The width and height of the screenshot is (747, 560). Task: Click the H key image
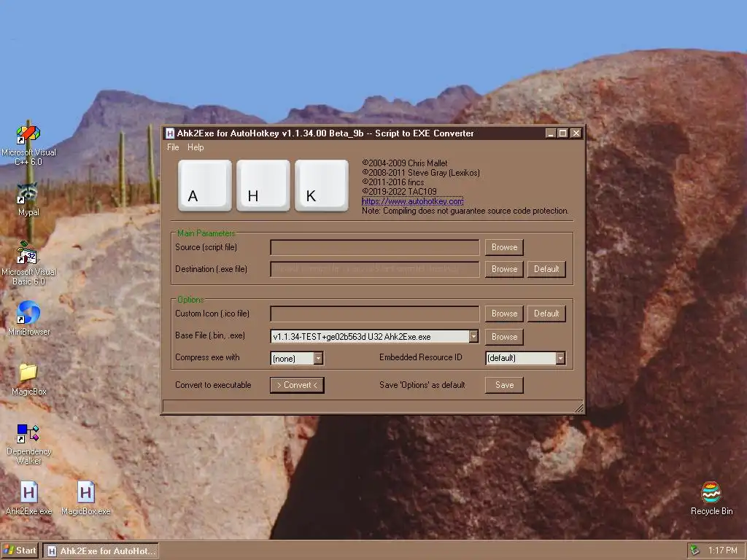tap(263, 185)
